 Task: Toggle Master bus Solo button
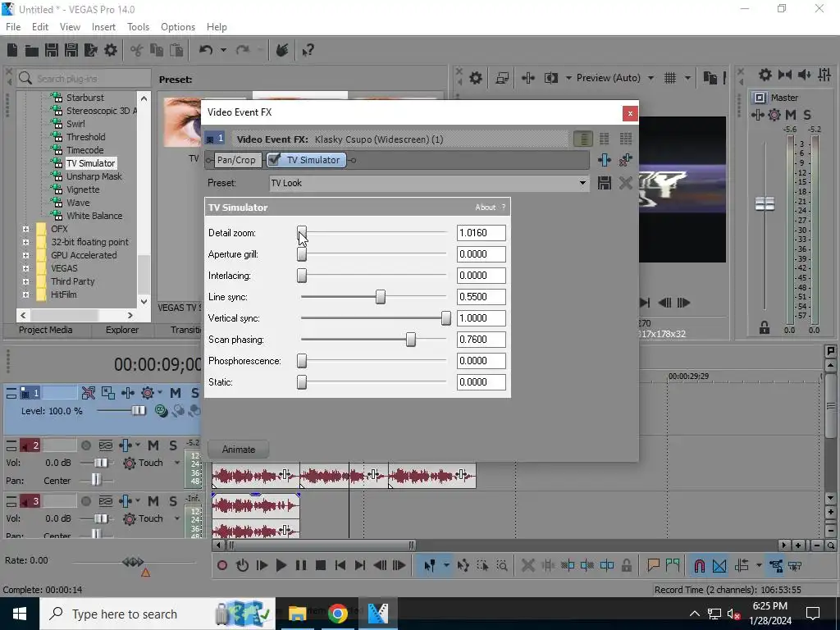coord(807,115)
